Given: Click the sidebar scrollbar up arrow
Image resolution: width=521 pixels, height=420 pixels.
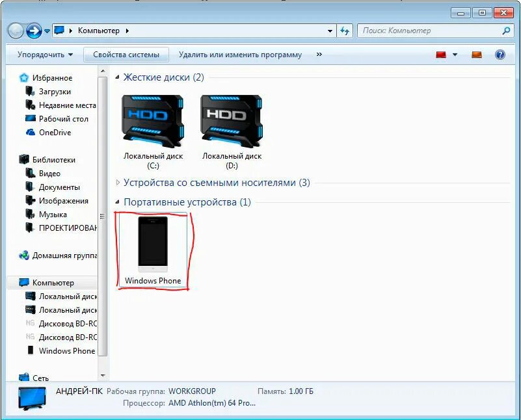Looking at the screenshot, I should [x=103, y=71].
